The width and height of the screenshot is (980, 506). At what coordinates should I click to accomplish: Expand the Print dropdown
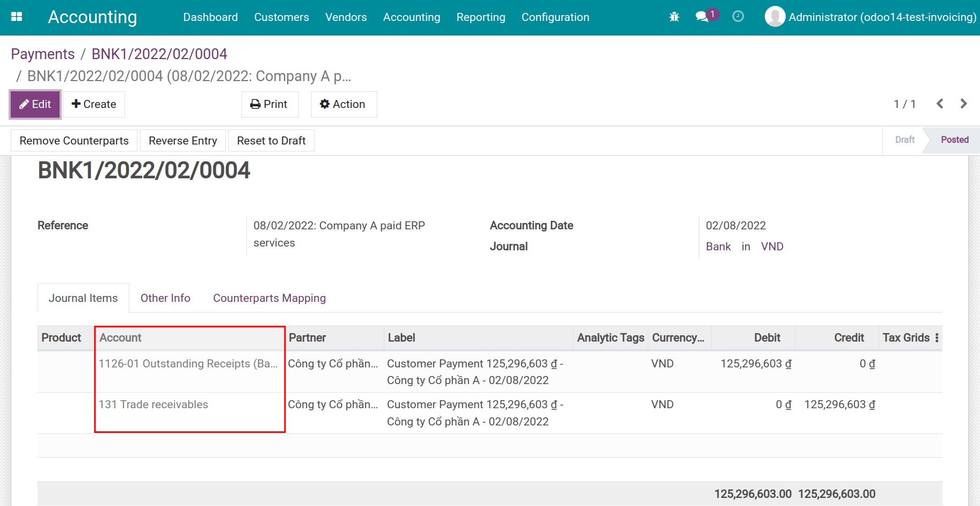(269, 104)
